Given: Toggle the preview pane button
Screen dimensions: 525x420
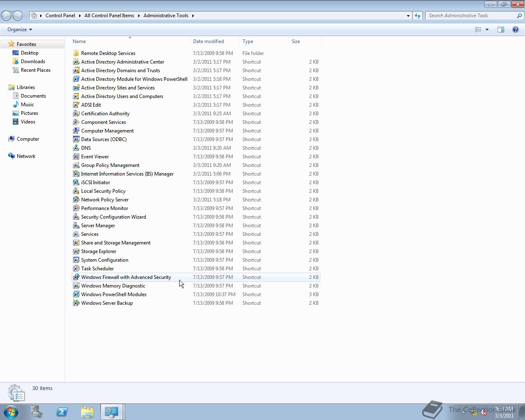Looking at the screenshot, I should [501, 30].
